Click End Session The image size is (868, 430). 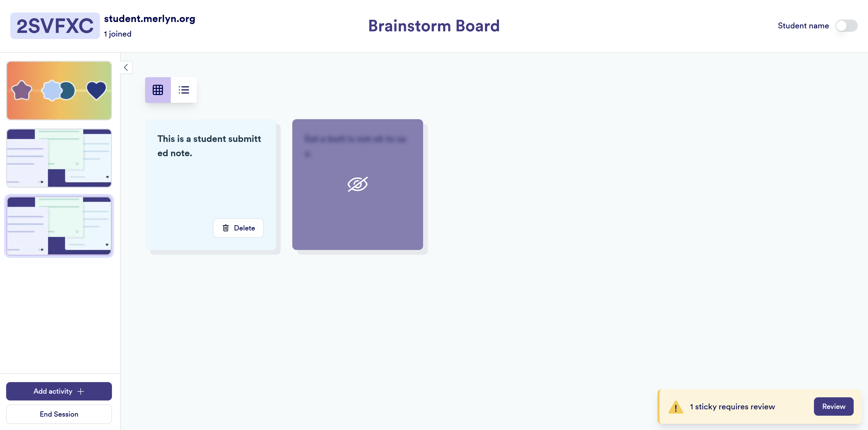pyautogui.click(x=59, y=414)
